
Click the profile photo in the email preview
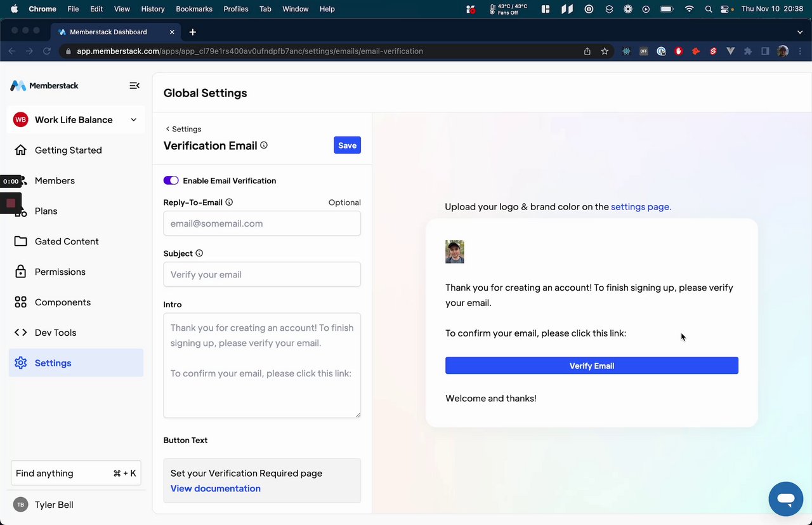tap(455, 251)
